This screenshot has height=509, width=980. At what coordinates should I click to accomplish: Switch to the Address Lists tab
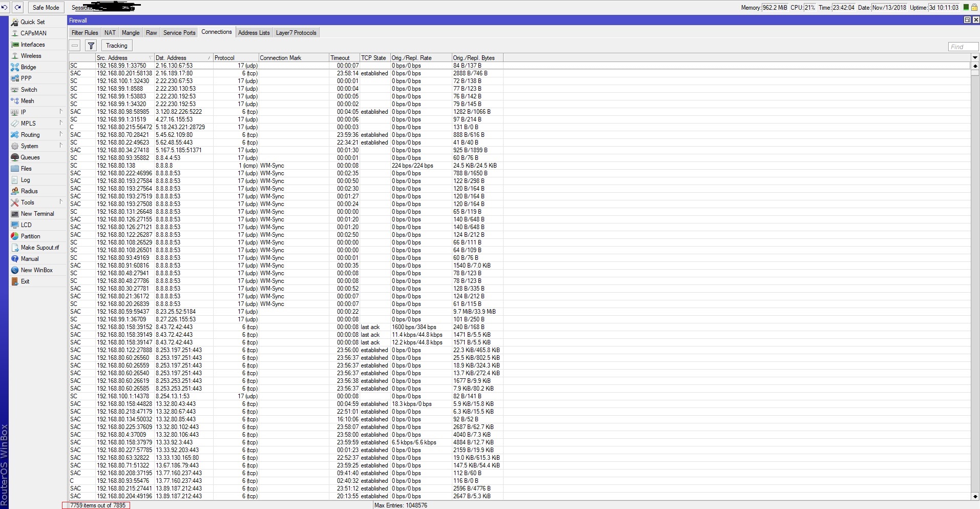click(x=254, y=33)
